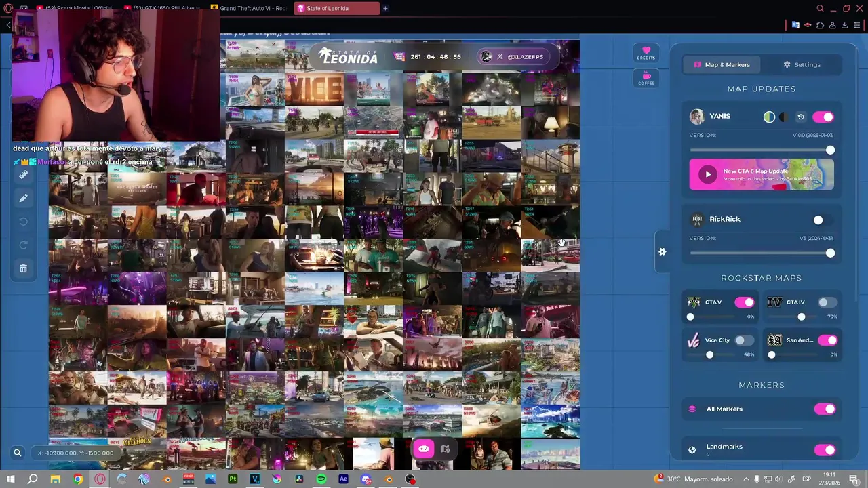Click the YANIS version slider handle
The width and height of the screenshot is (868, 488).
(x=830, y=150)
